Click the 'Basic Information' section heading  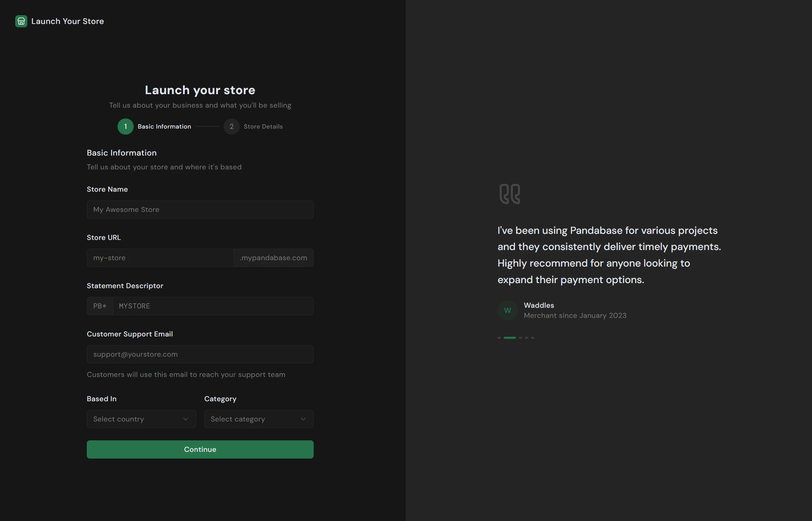coord(122,153)
